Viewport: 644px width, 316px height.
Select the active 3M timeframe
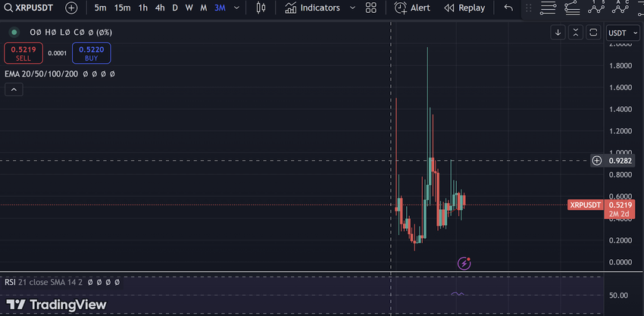(220, 8)
